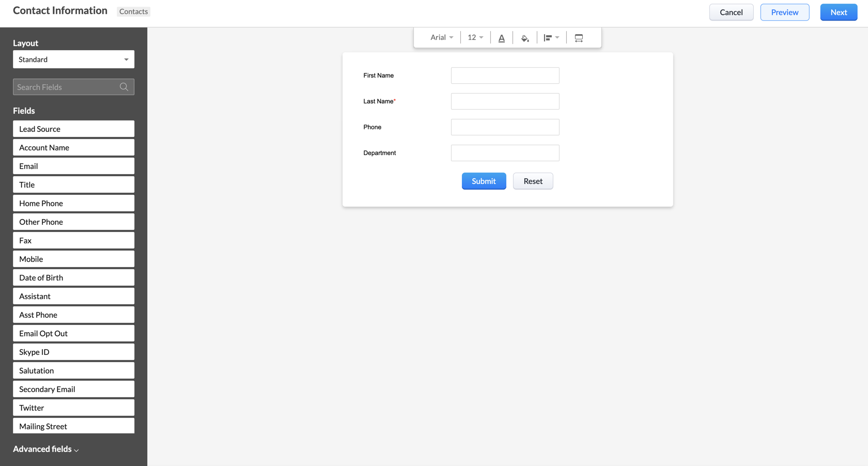868x466 pixels.
Task: Expand the Advanced fields section
Action: pos(45,449)
